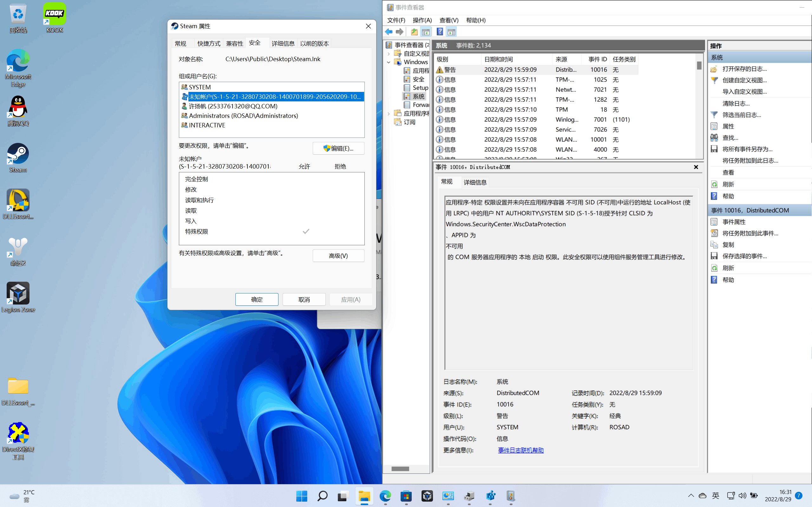Viewport: 812px width, 507px height.
Task: Click 确定 button to confirm Steam properties
Action: point(257,299)
